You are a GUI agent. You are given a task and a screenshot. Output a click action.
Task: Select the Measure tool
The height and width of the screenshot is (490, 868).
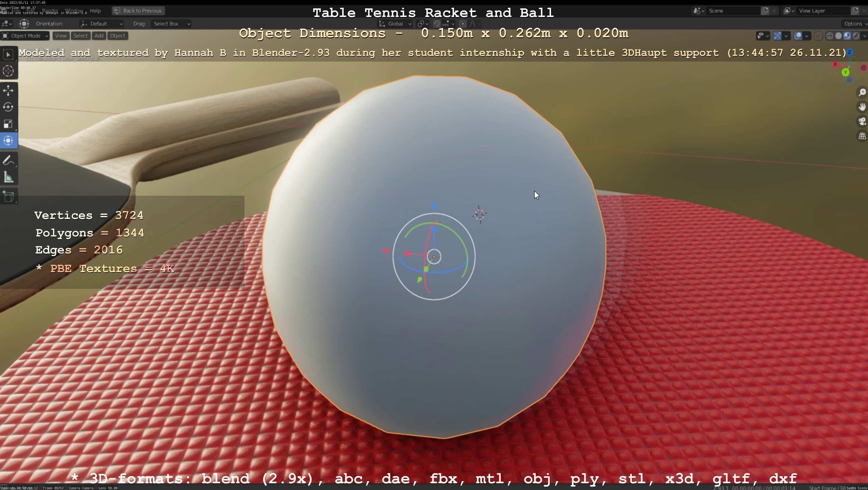point(8,177)
